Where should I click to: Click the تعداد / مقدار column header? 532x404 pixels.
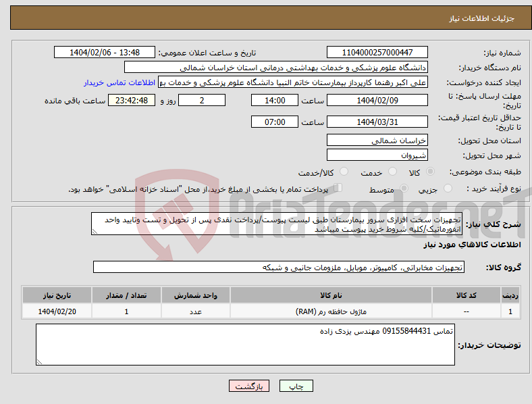pos(126,295)
